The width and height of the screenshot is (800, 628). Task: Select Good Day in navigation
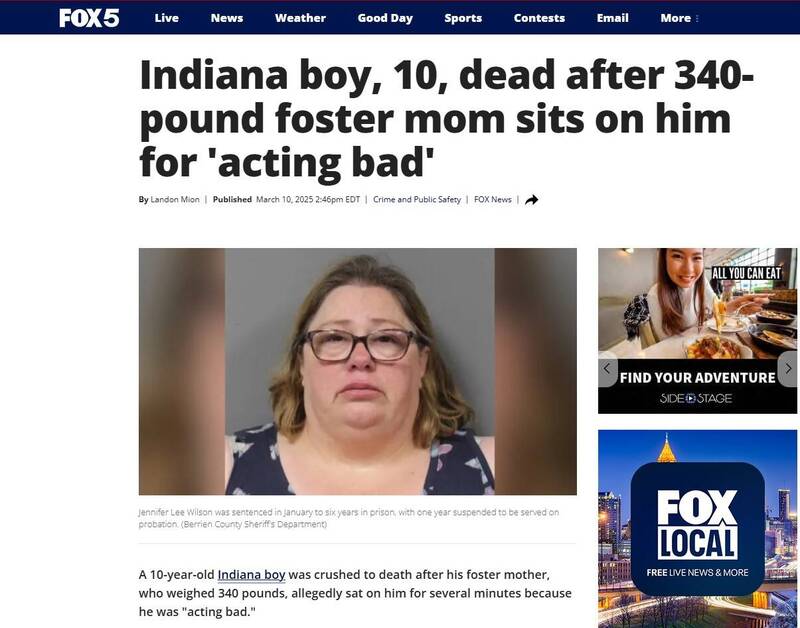pos(385,18)
